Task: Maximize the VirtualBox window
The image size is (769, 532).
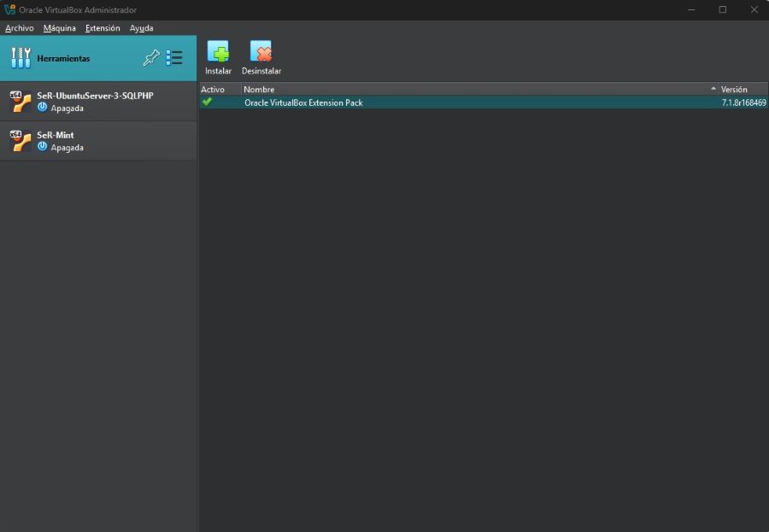Action: 722,9
